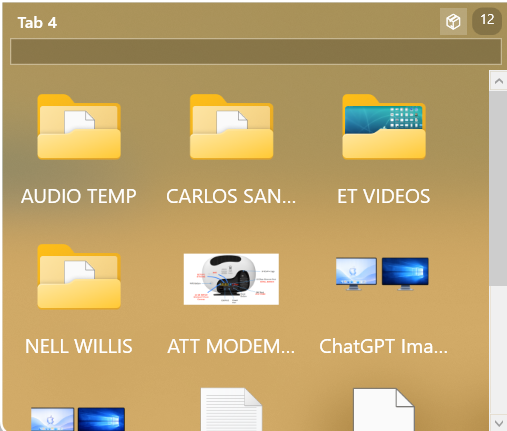This screenshot has width=507, height=431.
Task: Open the AUDIO TEMP folder icon
Action: point(79,127)
